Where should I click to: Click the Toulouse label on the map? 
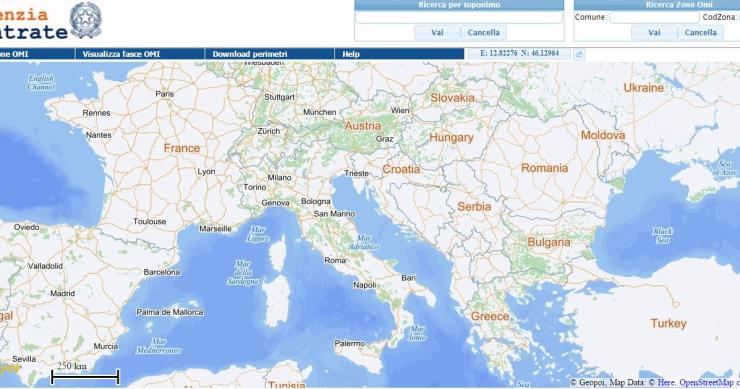(x=150, y=221)
